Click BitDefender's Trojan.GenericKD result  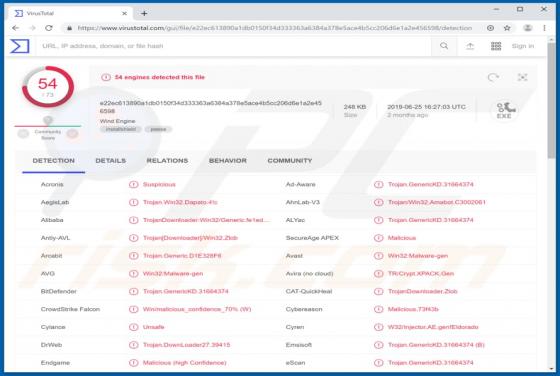point(186,291)
